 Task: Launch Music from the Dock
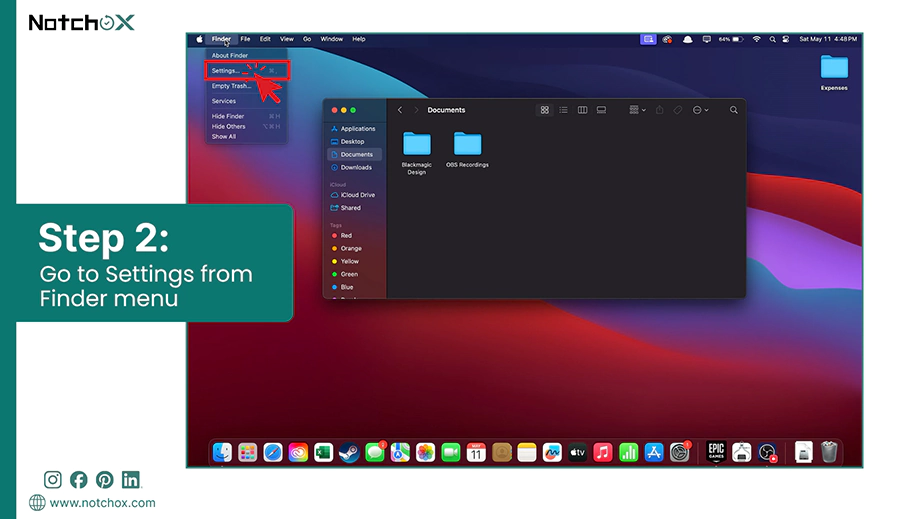coord(603,452)
